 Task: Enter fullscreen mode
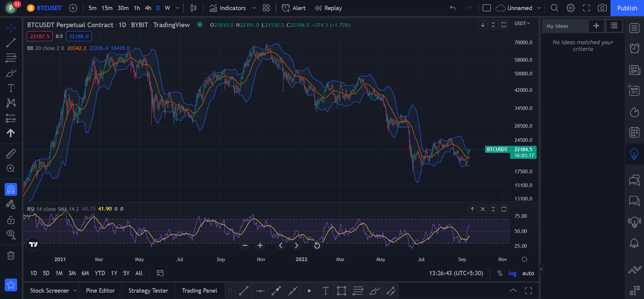[x=586, y=8]
